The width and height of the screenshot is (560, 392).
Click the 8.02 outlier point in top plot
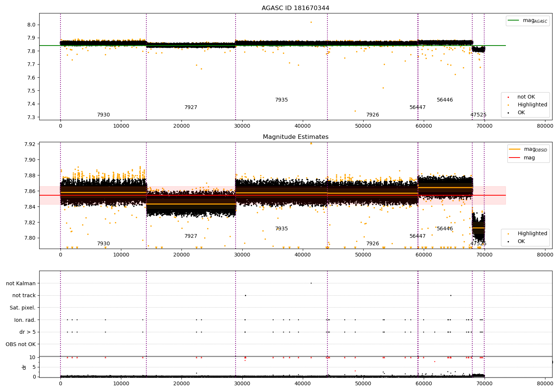pos(311,22)
